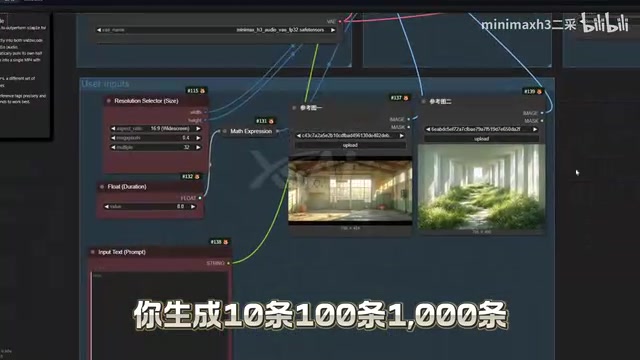Click upload button in 参考图一 node
The width and height of the screenshot is (640, 360).
pos(350,145)
